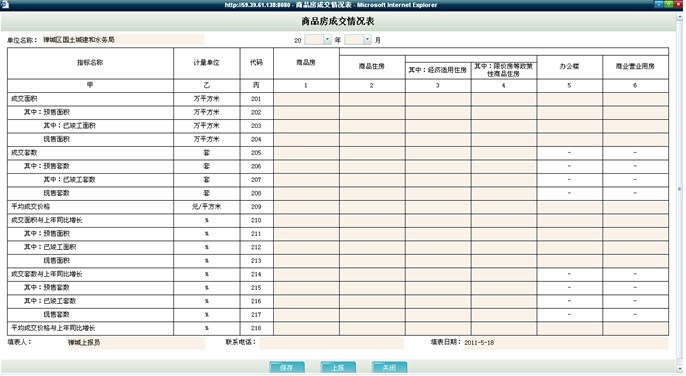686x376 pixels.
Task: Click the 联系电话 phone input field
Action: click(x=332, y=343)
